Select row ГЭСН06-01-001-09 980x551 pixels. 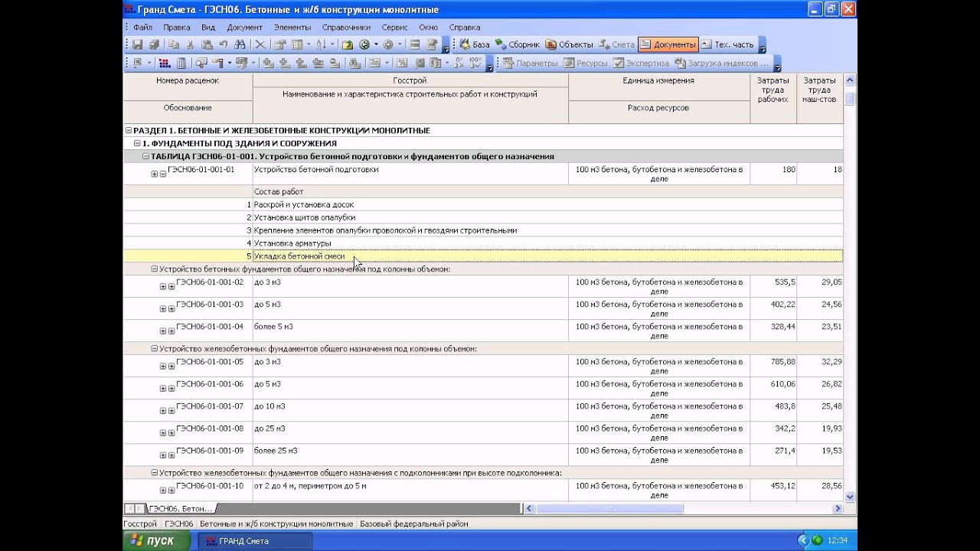[483, 455]
